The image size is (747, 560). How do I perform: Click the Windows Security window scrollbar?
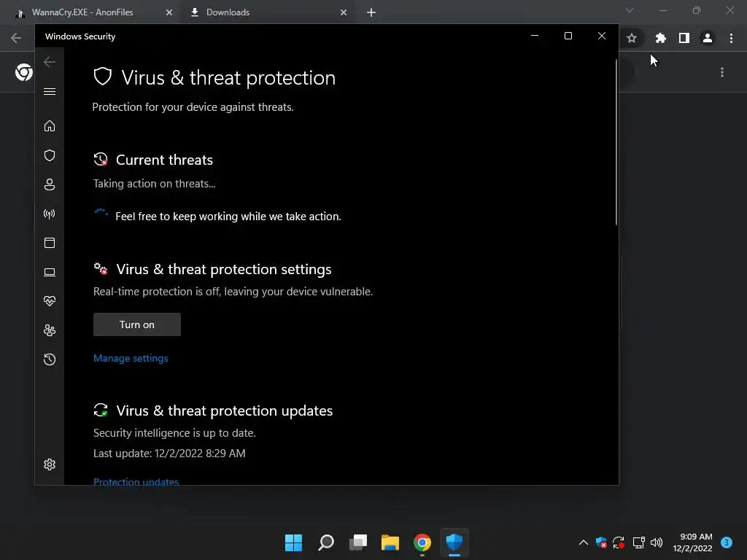coord(616,142)
